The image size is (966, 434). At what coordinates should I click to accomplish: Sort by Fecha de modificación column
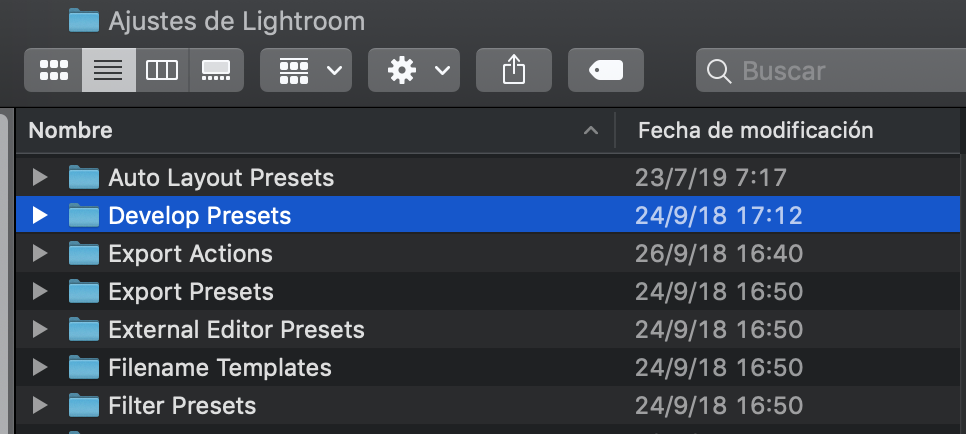coord(787,131)
